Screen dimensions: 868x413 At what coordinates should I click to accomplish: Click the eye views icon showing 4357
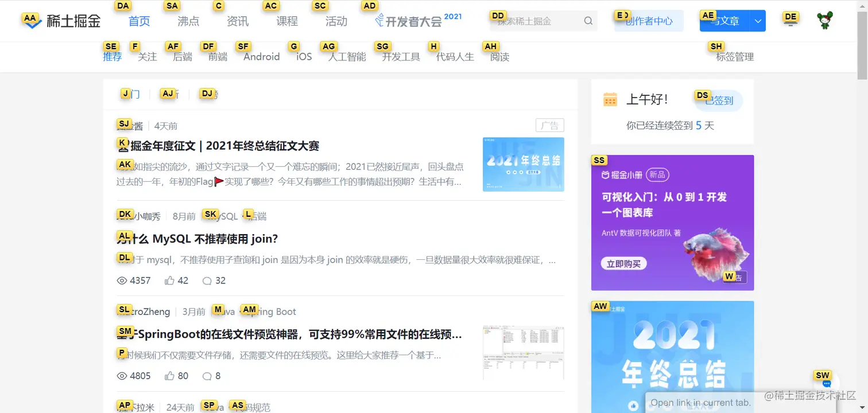pyautogui.click(x=122, y=280)
